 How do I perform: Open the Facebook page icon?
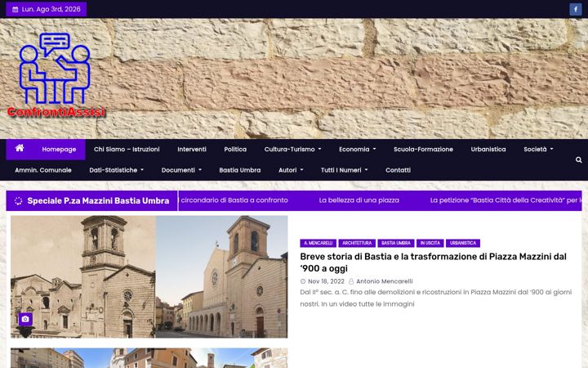tap(575, 9)
